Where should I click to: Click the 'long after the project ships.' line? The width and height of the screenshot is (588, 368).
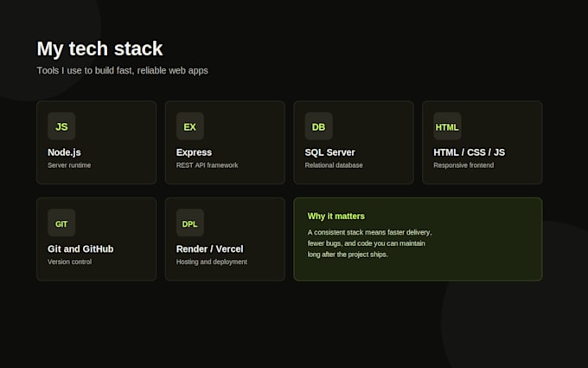click(348, 255)
